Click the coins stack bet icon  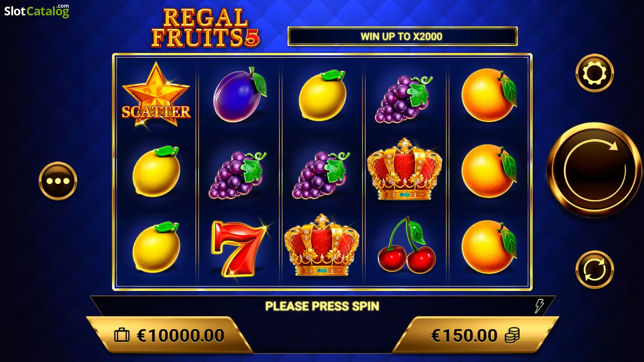point(512,336)
